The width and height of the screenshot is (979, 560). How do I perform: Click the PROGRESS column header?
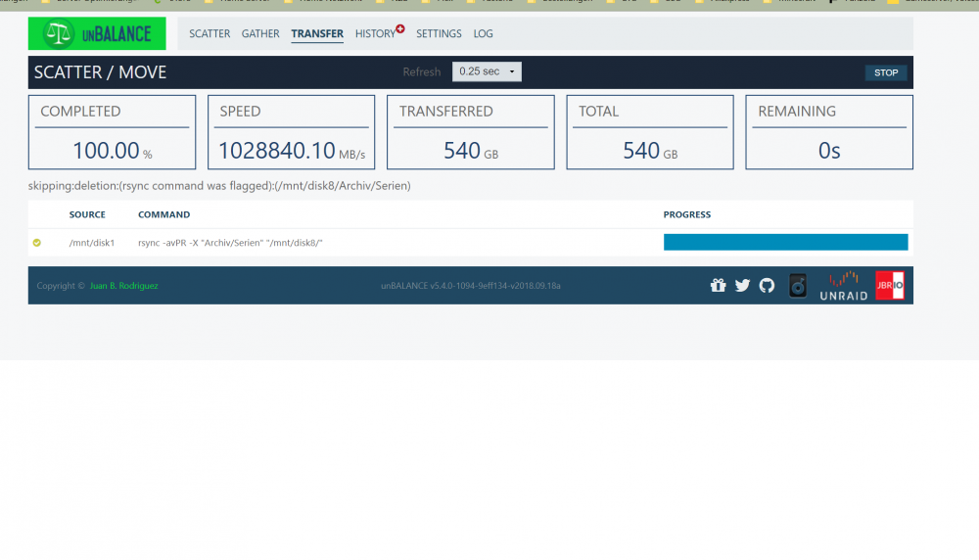[x=687, y=214]
